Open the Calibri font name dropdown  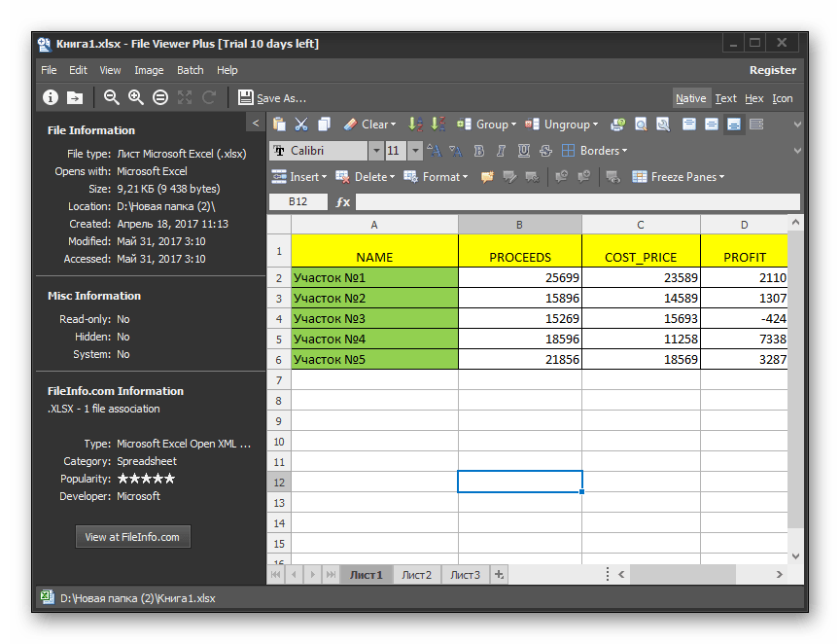375,151
